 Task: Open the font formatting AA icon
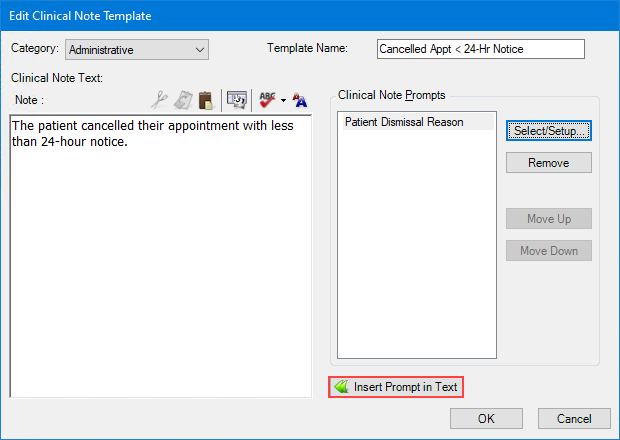coord(300,99)
